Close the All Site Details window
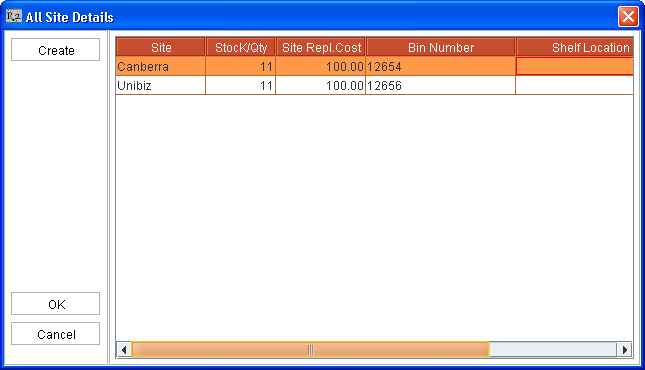 tap(628, 17)
